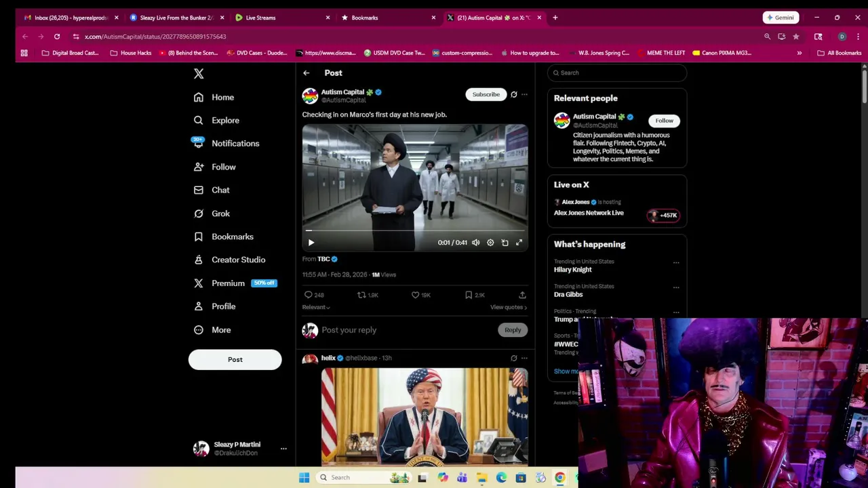Open Premium with 50% off badge
The image size is (868, 488).
(235, 283)
